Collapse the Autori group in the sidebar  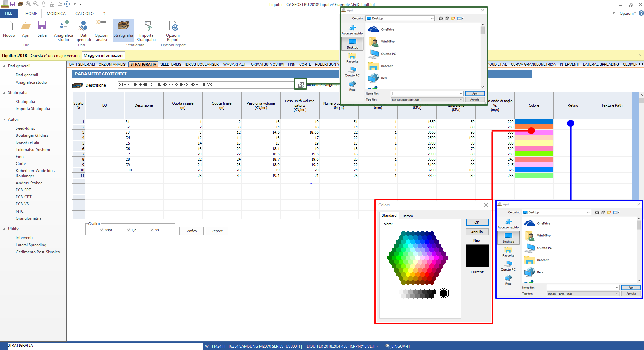(x=4, y=119)
